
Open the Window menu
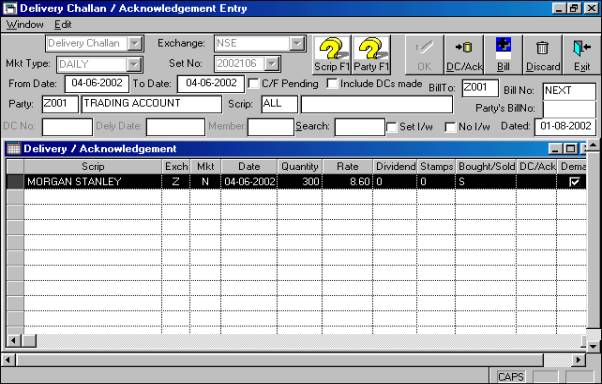point(25,25)
